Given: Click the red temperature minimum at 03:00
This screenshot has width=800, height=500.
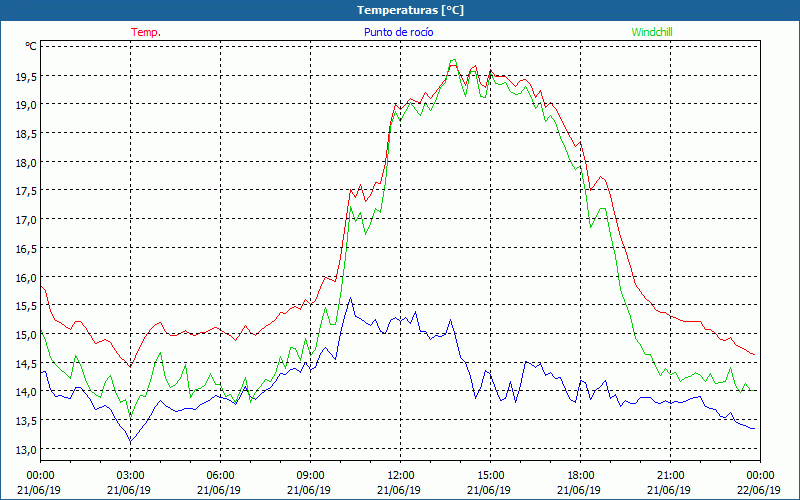Looking at the screenshot, I should coord(131,366).
